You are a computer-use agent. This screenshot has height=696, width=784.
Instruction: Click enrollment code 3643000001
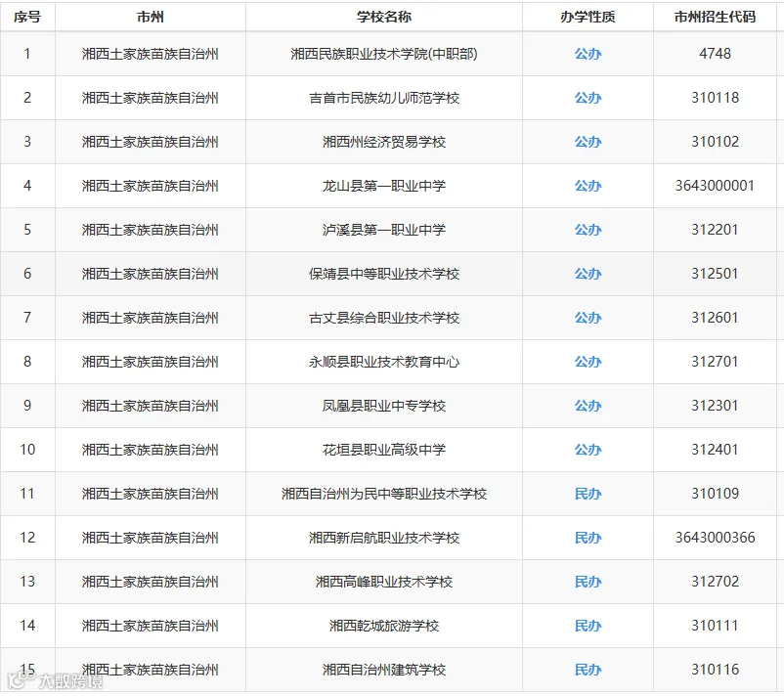[715, 186]
